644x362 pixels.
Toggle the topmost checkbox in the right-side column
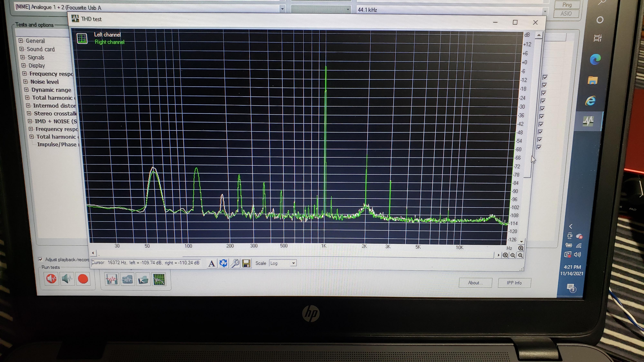tap(545, 77)
